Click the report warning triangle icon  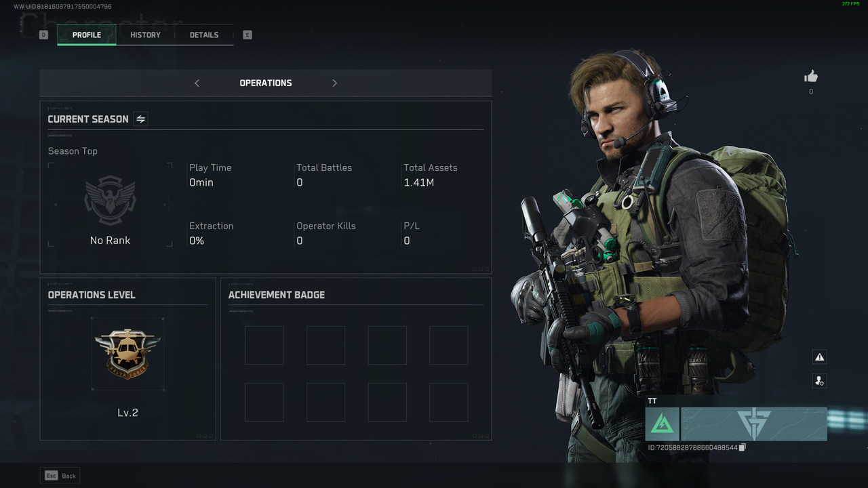(819, 357)
